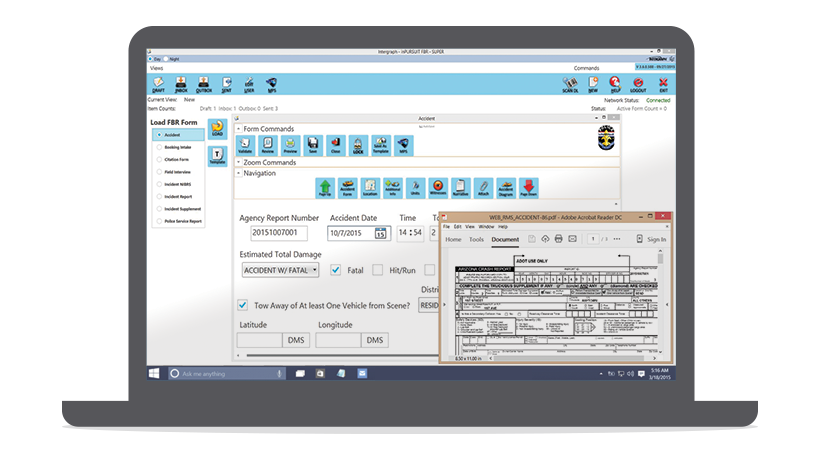Image resolution: width=820 pixels, height=460 pixels.
Task: Click the Validate form command
Action: point(245,145)
